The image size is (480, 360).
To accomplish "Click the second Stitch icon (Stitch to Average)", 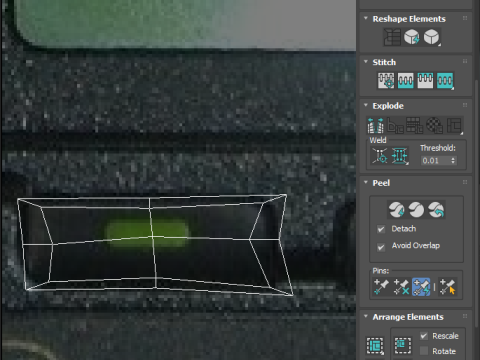I will [405, 81].
